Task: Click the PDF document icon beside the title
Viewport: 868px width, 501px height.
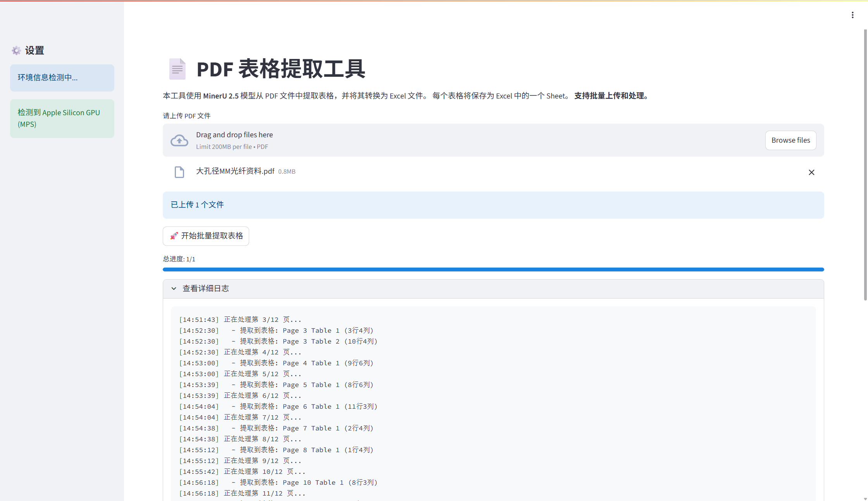Action: click(177, 69)
